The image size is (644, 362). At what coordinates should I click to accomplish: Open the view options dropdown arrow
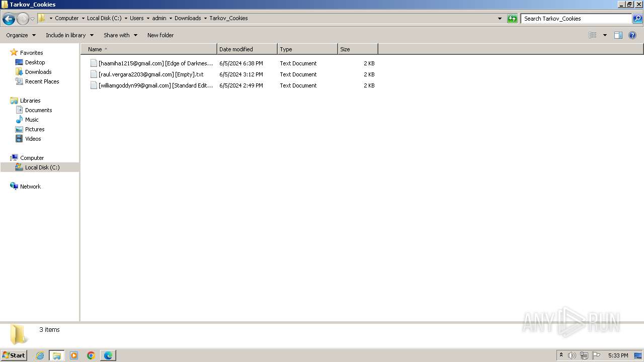pyautogui.click(x=605, y=35)
